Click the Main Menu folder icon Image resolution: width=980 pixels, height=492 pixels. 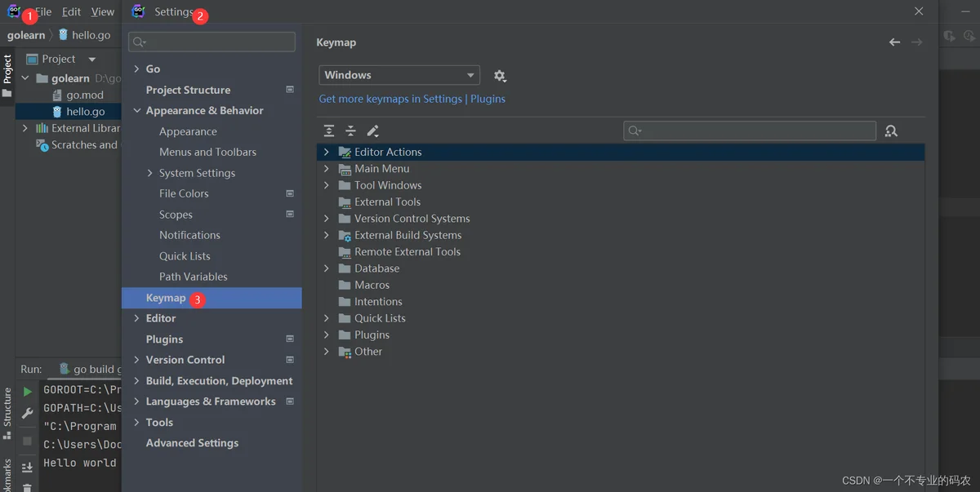point(345,169)
